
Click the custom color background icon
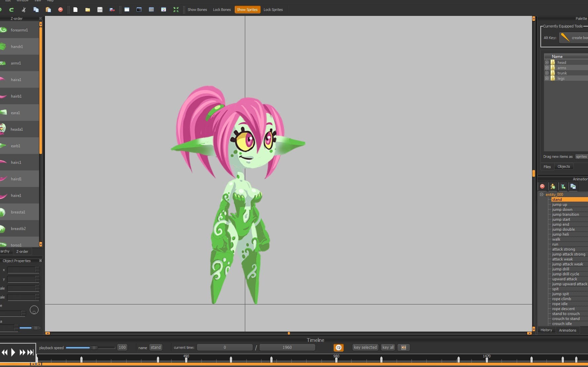[163, 10]
